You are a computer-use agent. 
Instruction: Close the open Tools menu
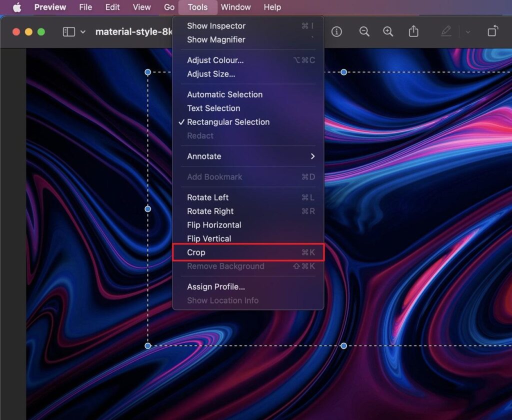tap(197, 7)
